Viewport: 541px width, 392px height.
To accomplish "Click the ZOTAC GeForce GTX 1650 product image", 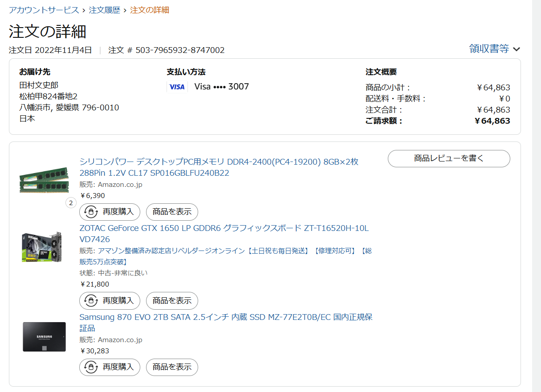I will pyautogui.click(x=42, y=247).
